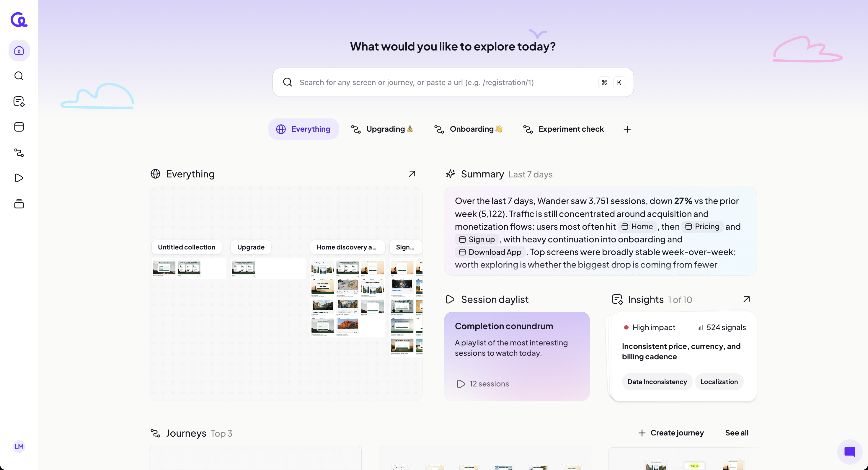Screen dimensions: 868x470
Task: Open the Collections stack icon in sidebar
Action: pos(19,203)
